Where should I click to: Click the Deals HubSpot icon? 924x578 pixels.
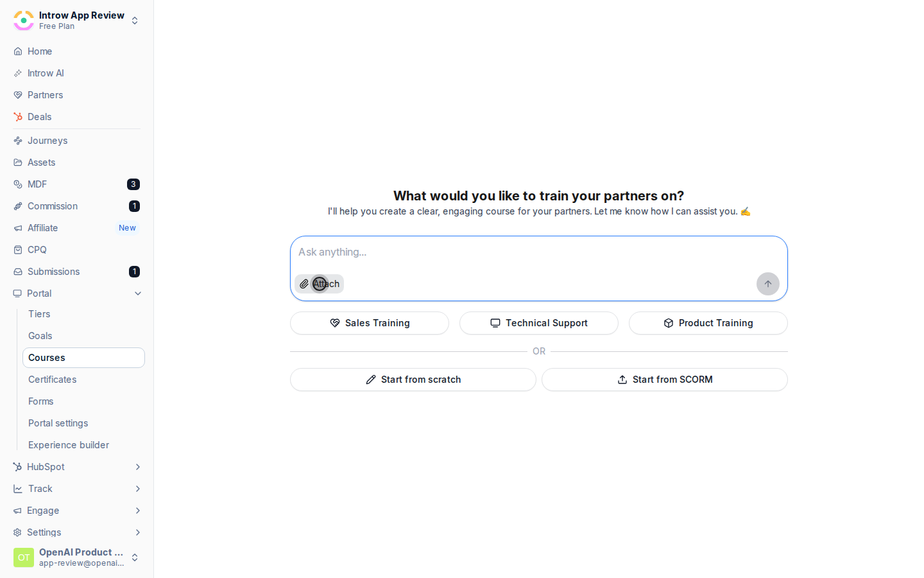coord(18,117)
